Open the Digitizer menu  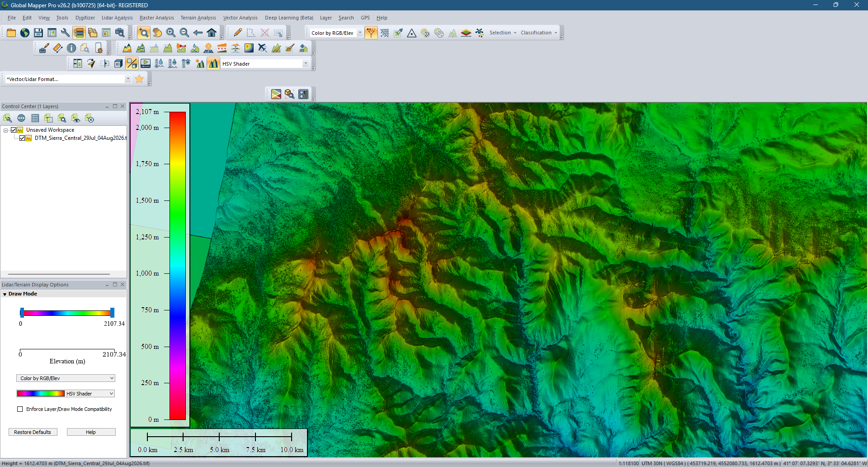click(85, 18)
